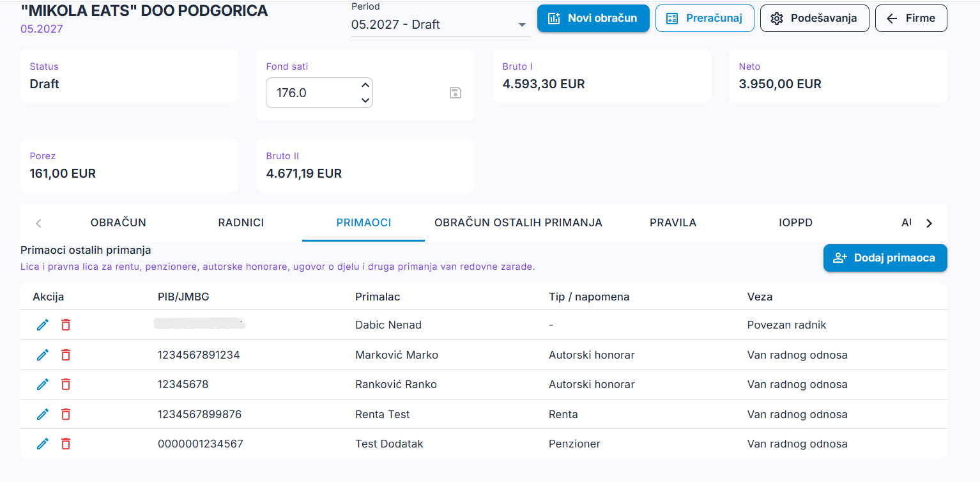Create a new calculation with Novi obračun

click(x=593, y=18)
